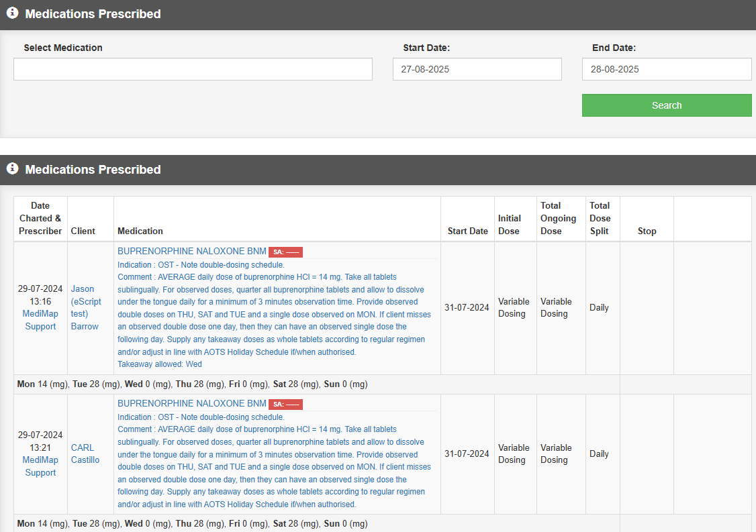
Task: Click the Client column header
Action: [x=83, y=231]
